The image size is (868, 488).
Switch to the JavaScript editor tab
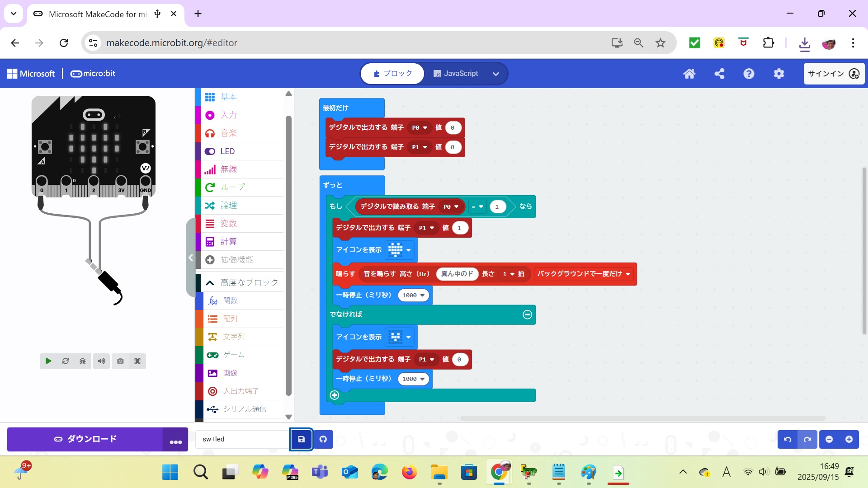click(456, 74)
